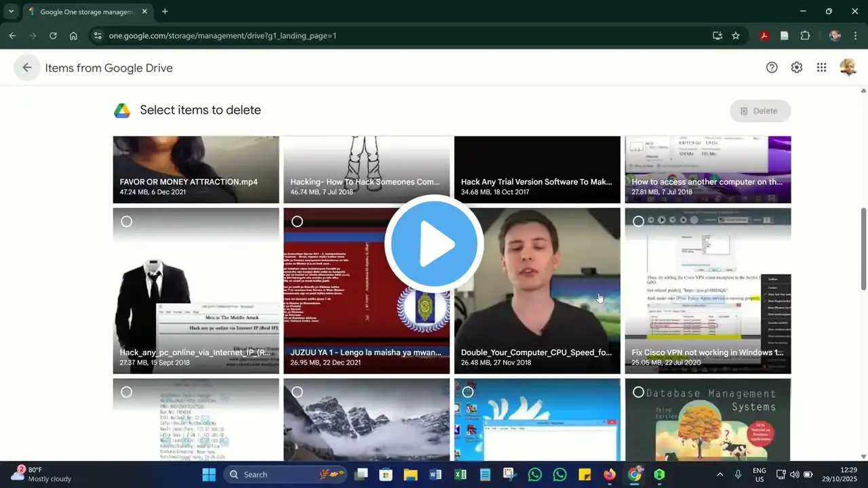Open the Hacking- How To Hack thumbnail

pyautogui.click(x=367, y=169)
